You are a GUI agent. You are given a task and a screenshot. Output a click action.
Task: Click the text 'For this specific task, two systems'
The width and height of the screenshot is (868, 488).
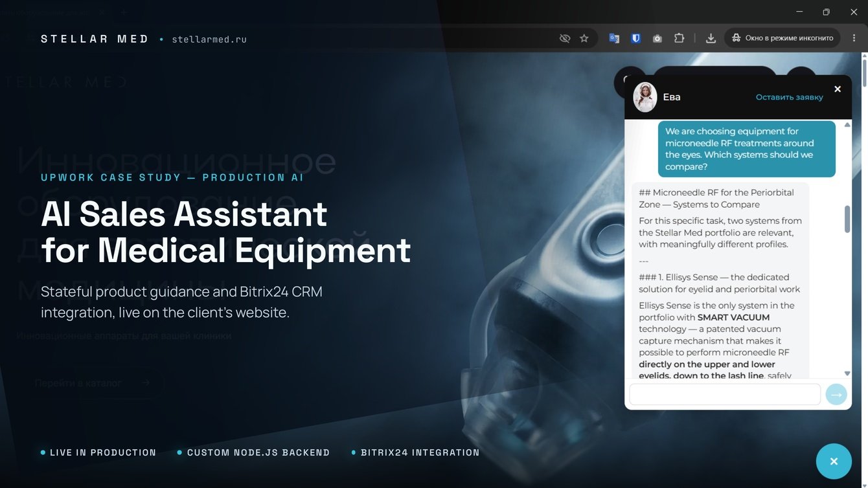coord(720,221)
